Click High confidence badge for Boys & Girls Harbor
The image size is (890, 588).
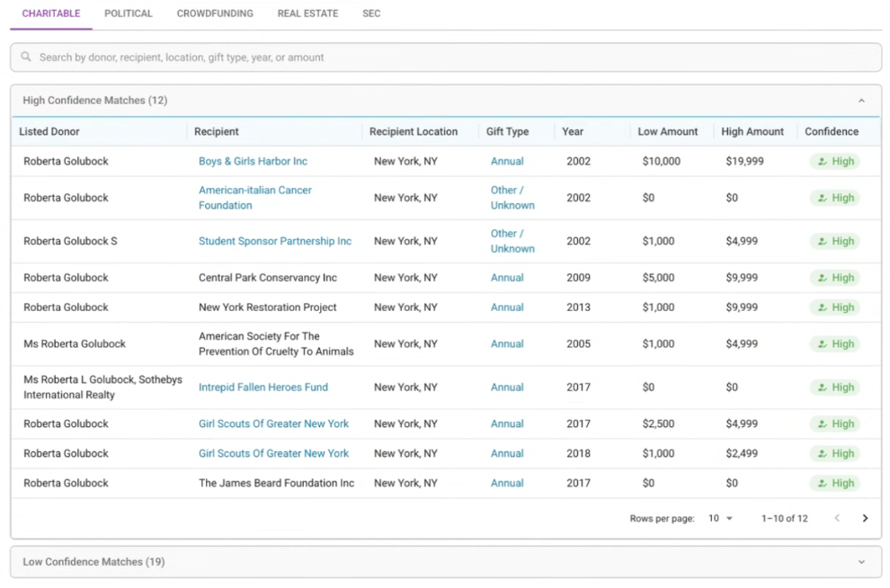[834, 162]
